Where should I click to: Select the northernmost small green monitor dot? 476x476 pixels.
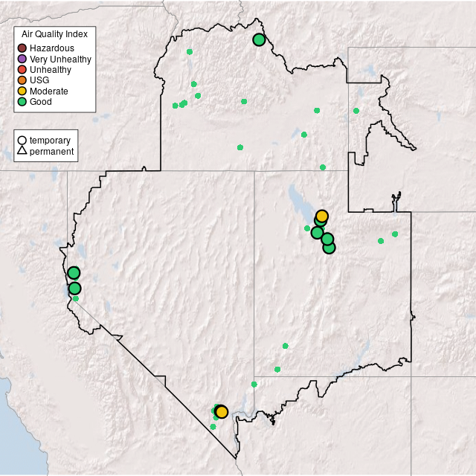pos(190,52)
